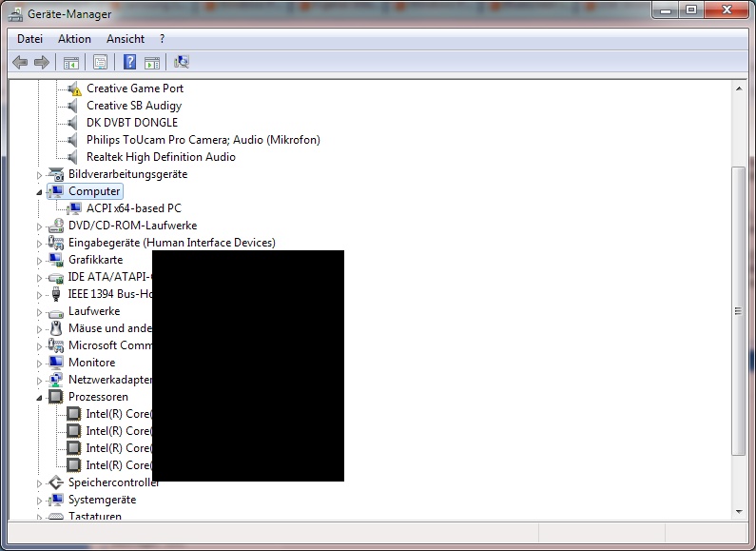The image size is (756, 551).
Task: Click the IEEE 1394 bus icon
Action: point(56,294)
